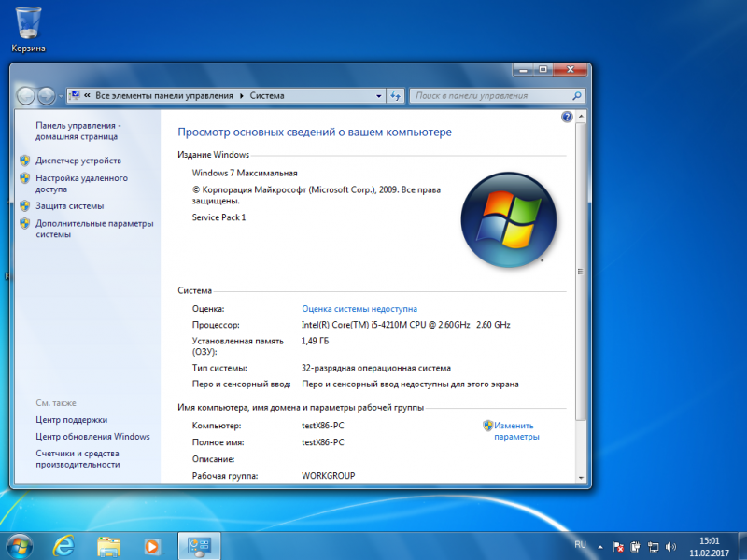Click testX86-PC next to Полное имя
This screenshot has height=560, width=747.
(x=322, y=441)
